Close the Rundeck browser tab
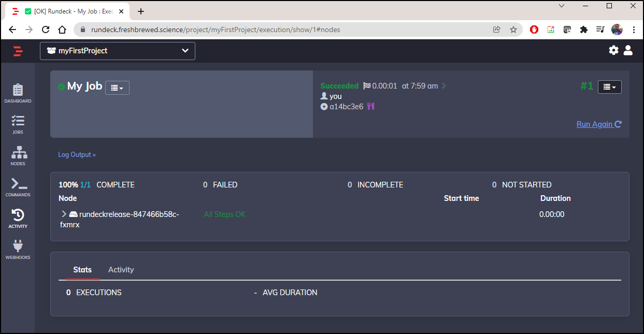The height and width of the screenshot is (334, 644). (x=121, y=11)
